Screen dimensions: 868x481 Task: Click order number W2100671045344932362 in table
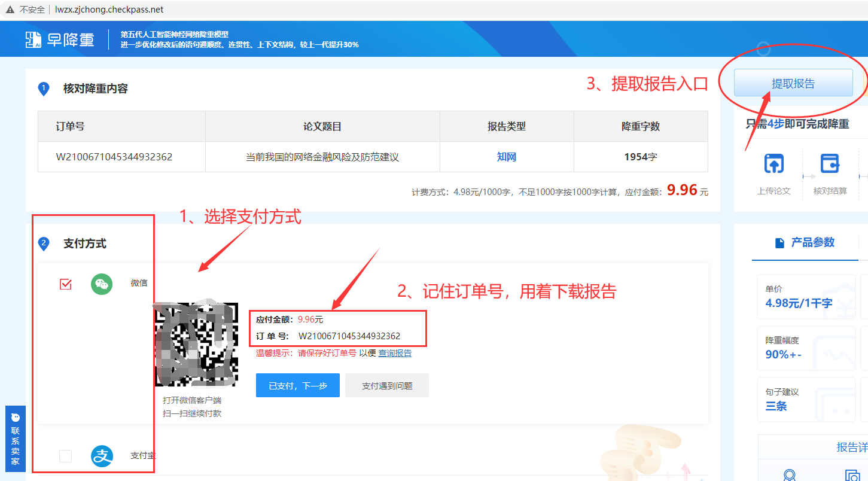tap(114, 157)
